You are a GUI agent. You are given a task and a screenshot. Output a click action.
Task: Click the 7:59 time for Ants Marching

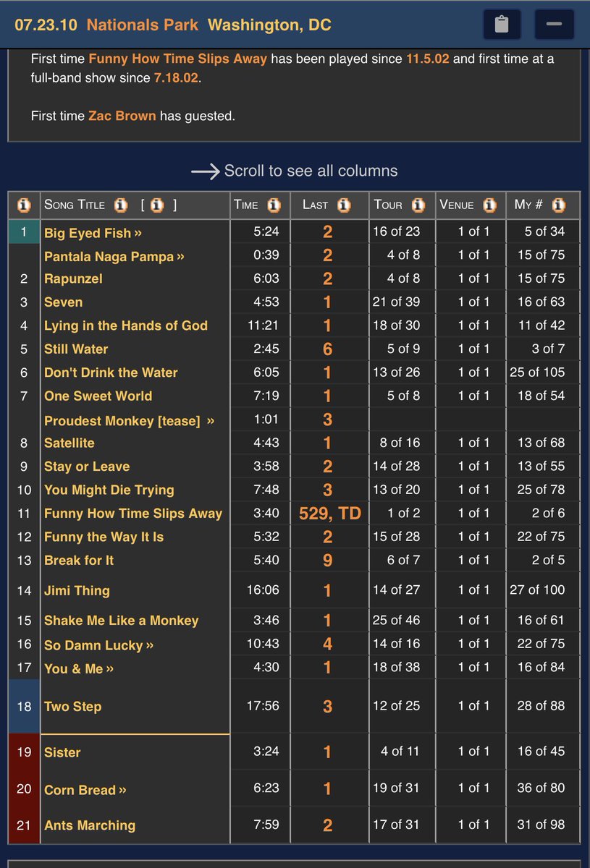point(266,824)
